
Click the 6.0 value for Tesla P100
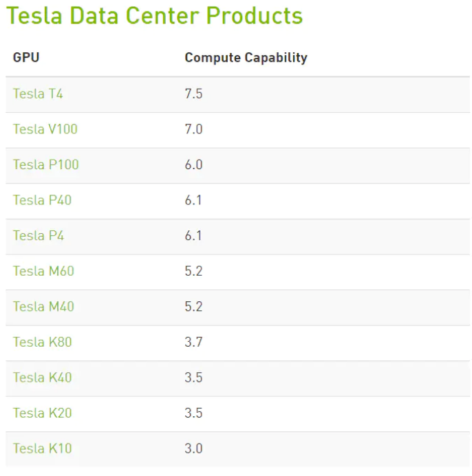(193, 165)
